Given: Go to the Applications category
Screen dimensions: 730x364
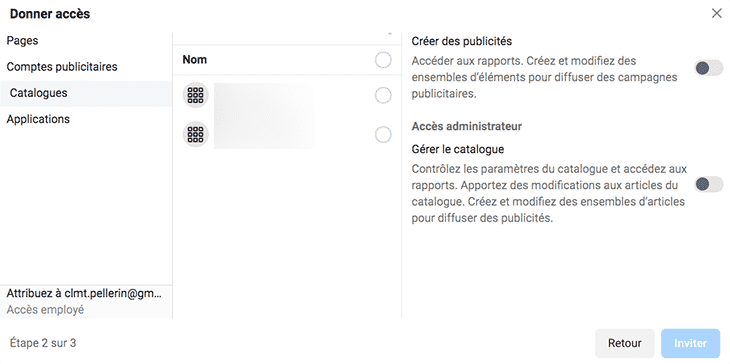Looking at the screenshot, I should click(x=38, y=119).
